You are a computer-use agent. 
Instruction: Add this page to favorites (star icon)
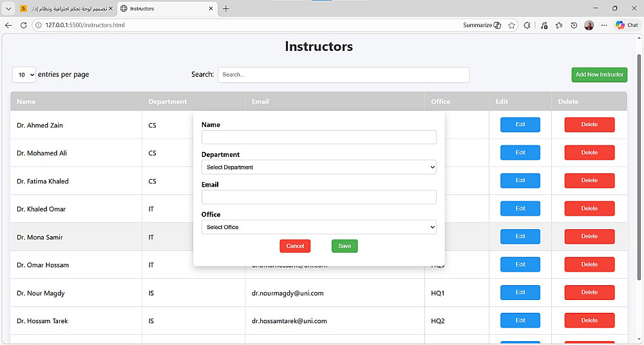(x=511, y=25)
